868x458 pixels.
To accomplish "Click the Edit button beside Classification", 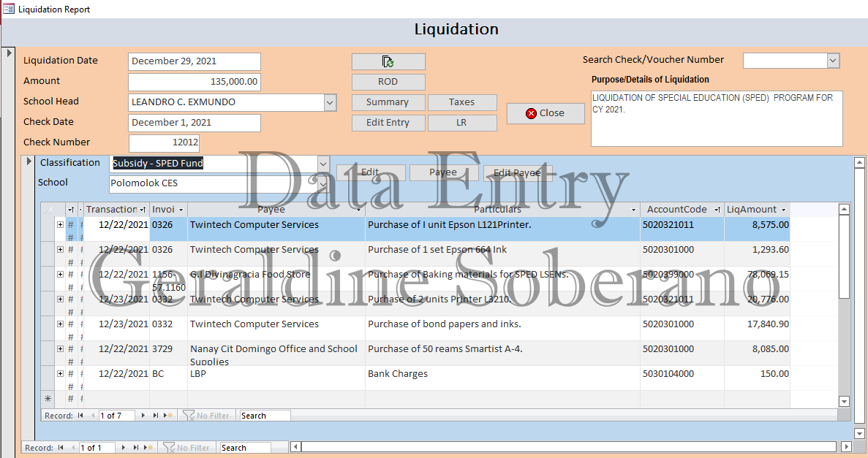I will coord(370,172).
